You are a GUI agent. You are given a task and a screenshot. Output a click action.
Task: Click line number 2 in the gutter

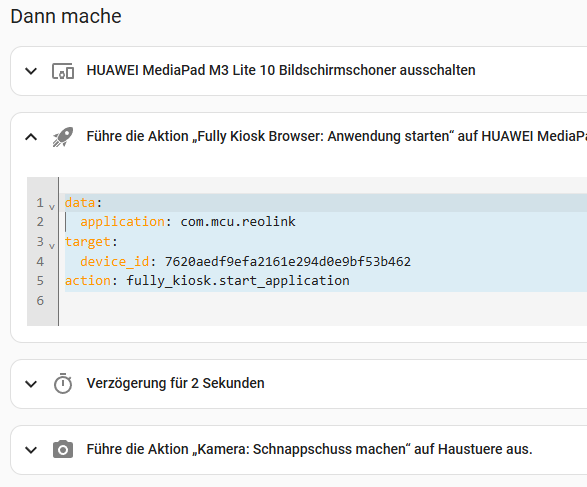click(x=40, y=222)
